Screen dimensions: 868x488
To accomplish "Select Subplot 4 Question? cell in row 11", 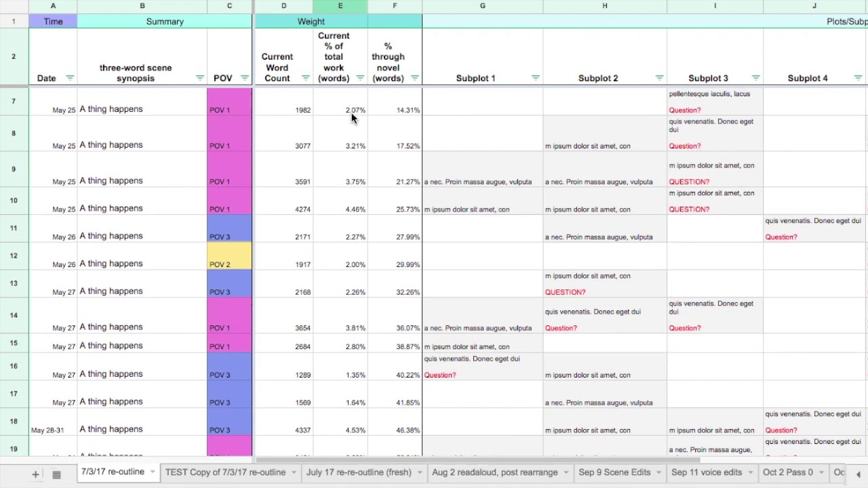I will tap(814, 228).
